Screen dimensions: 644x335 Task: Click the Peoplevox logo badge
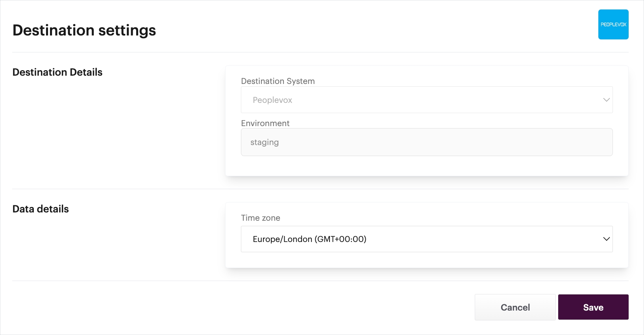(x=613, y=24)
